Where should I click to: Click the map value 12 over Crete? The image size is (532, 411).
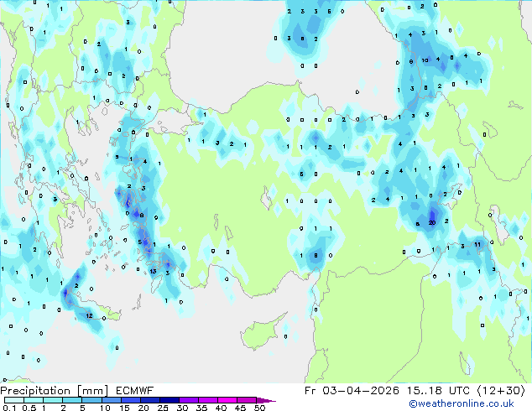(x=89, y=315)
